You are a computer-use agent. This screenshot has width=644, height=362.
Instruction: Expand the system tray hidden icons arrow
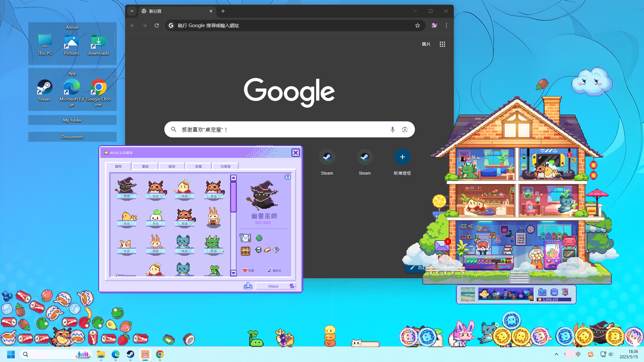click(556, 354)
